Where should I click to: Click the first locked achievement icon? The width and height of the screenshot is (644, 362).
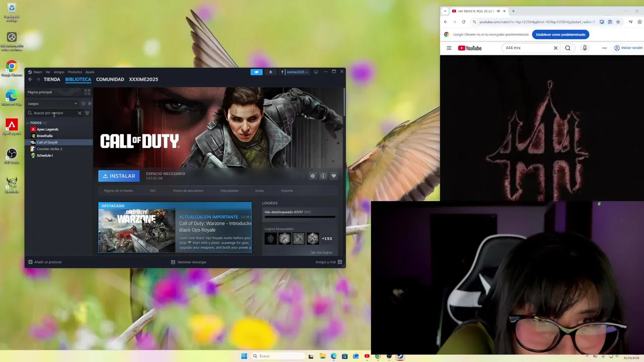coord(271,238)
